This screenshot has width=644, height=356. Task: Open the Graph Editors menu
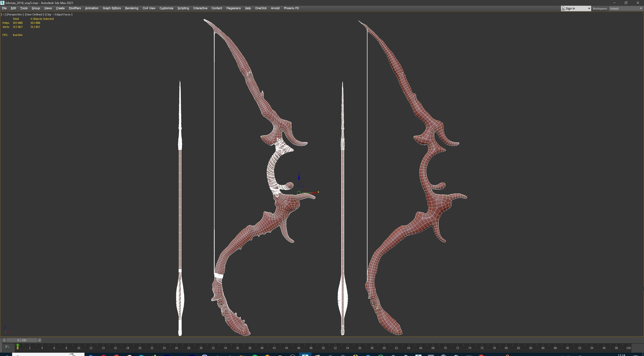[112, 8]
